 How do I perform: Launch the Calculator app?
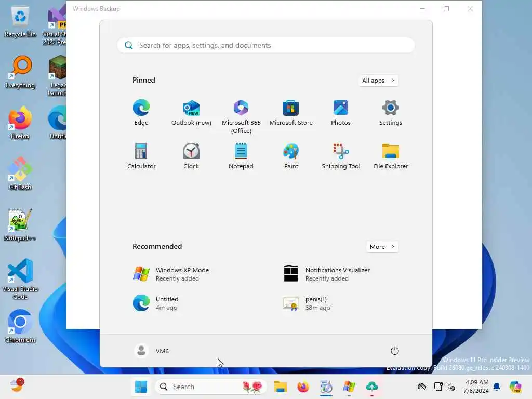tap(141, 156)
